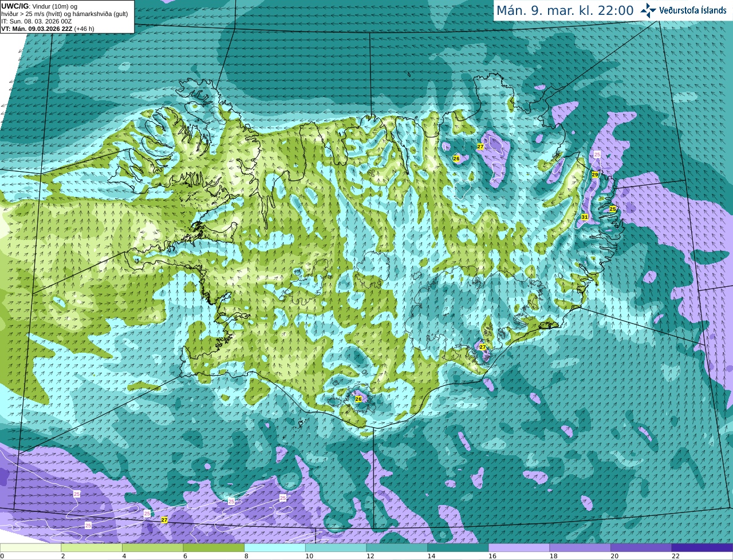Viewport: 733px width, 560px height.
Task: Click the 'UWC/IG: Vindur (10m) og' title line
Action: coord(39,6)
